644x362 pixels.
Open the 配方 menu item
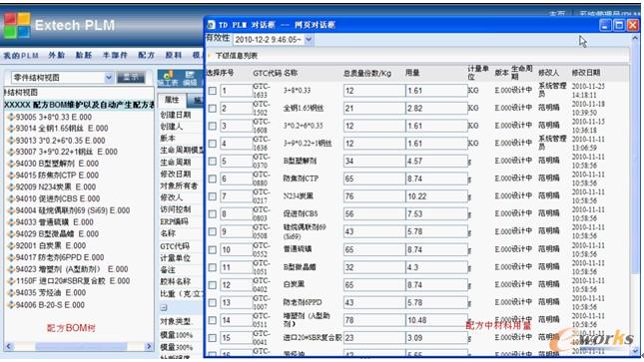pyautogui.click(x=146, y=55)
